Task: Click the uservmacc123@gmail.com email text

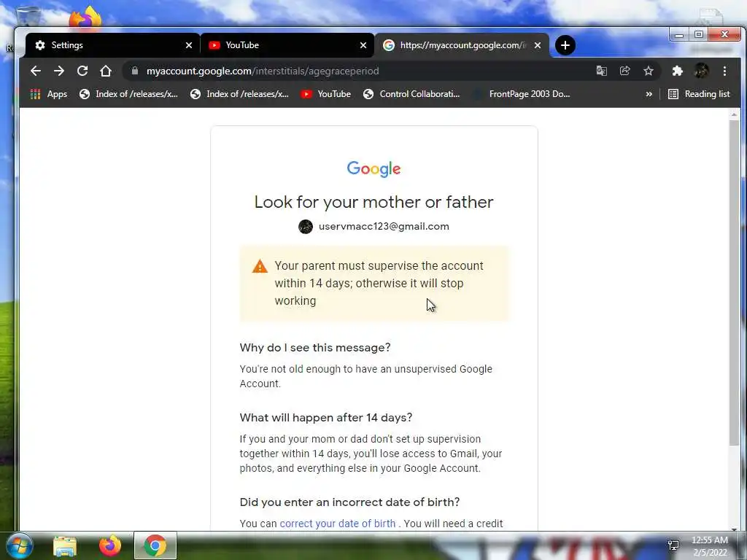Action: click(384, 227)
